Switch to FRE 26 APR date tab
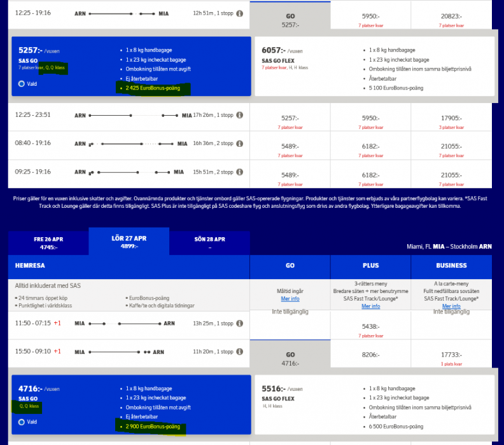This screenshot has height=445, width=504. (49, 243)
